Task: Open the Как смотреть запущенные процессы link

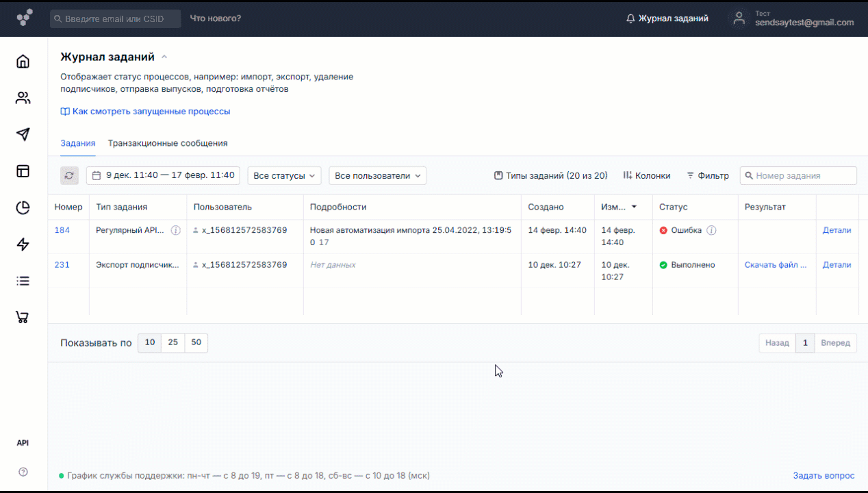Action: click(x=151, y=112)
